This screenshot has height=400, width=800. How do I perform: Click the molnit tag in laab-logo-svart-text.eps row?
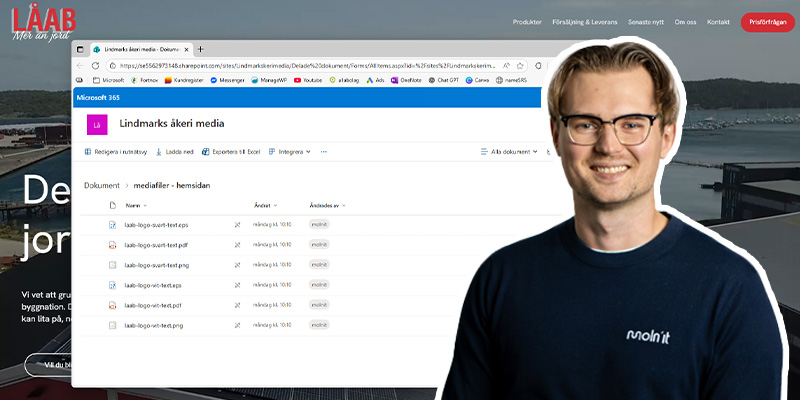pos(319,224)
